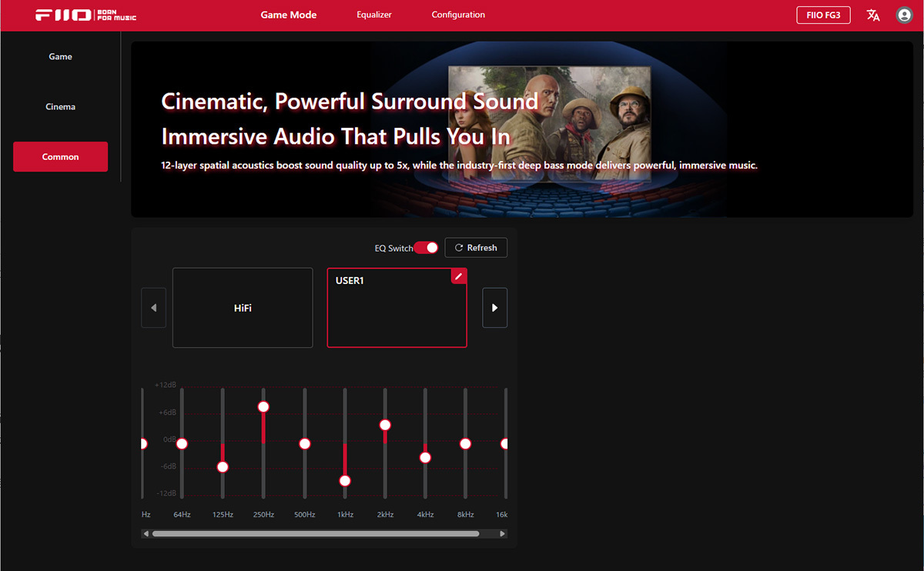Turn off the EQ Switch toggle

(426, 248)
